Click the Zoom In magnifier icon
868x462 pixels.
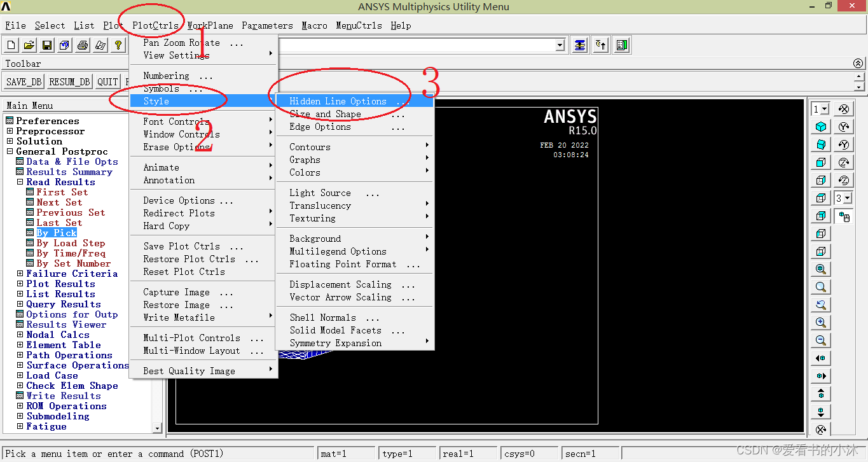pyautogui.click(x=821, y=323)
